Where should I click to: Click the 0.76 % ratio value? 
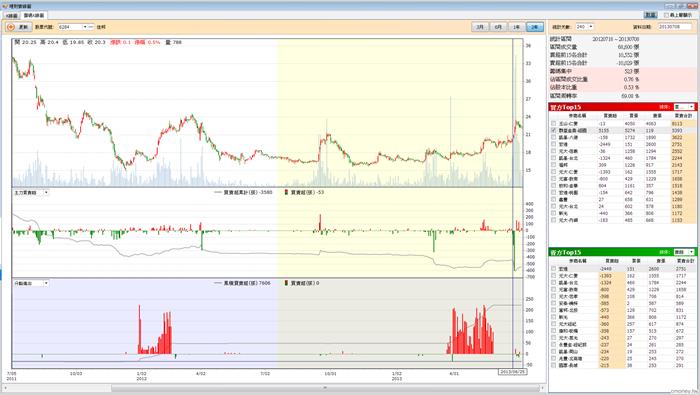point(632,79)
